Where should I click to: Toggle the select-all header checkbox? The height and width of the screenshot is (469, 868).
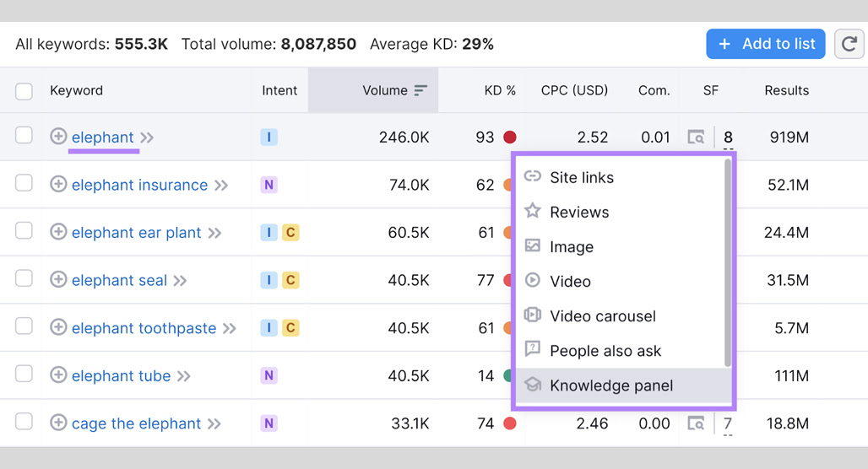point(24,91)
